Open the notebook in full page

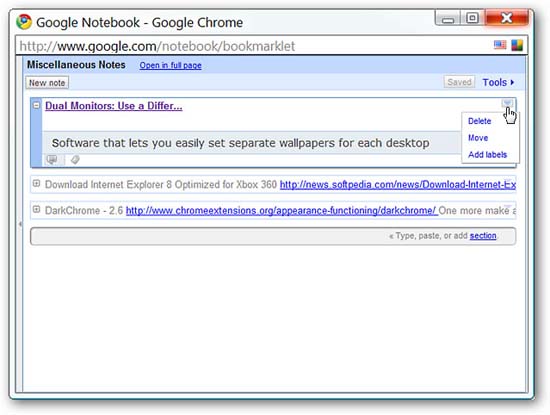pyautogui.click(x=170, y=66)
